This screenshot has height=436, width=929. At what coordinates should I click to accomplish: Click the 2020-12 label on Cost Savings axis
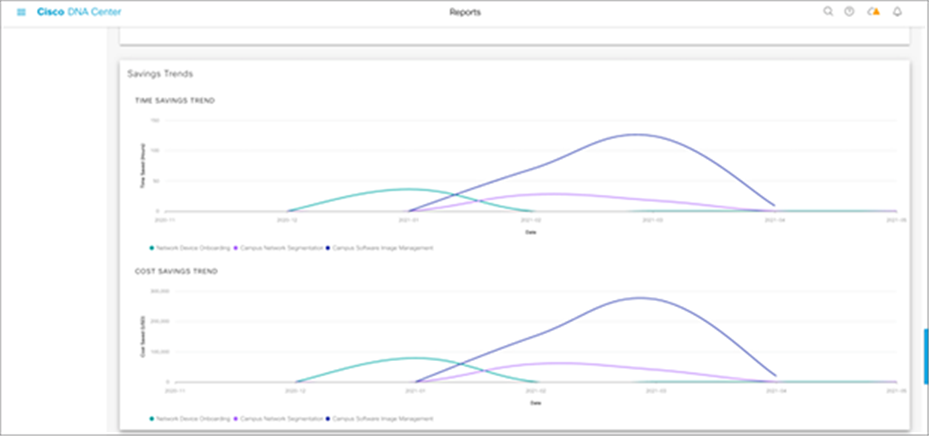coord(296,390)
